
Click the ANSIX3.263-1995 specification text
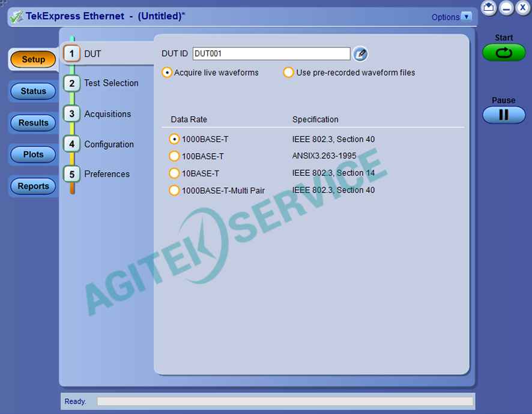click(x=324, y=155)
